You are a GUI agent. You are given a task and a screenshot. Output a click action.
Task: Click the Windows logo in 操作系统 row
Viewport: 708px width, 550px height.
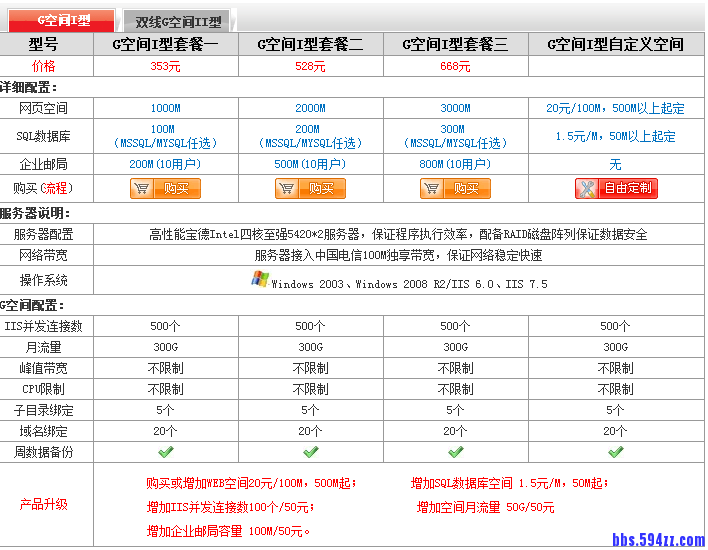pyautogui.click(x=260, y=279)
